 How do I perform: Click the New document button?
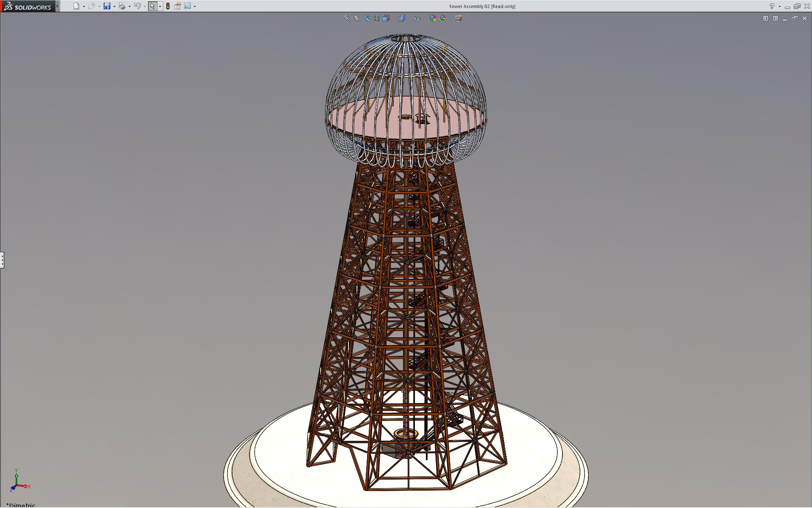(76, 6)
